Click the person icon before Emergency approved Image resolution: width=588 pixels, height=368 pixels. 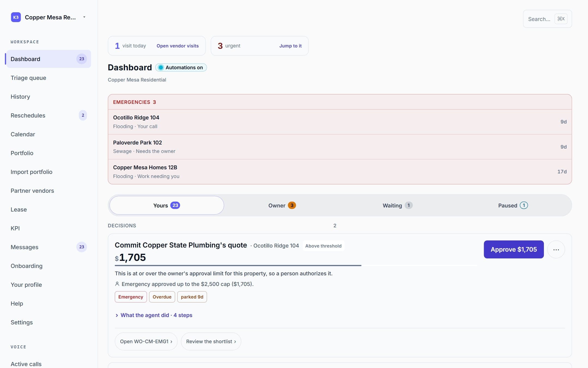(x=117, y=284)
